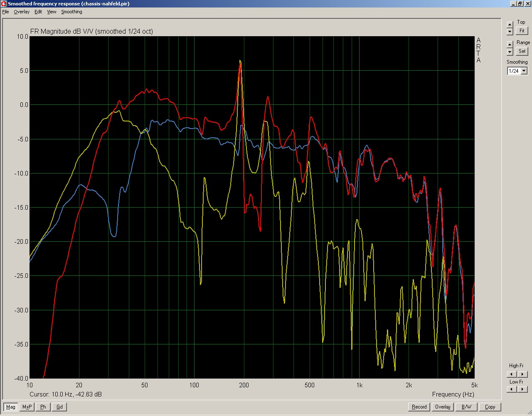Click the Top down arrow

pos(510,32)
